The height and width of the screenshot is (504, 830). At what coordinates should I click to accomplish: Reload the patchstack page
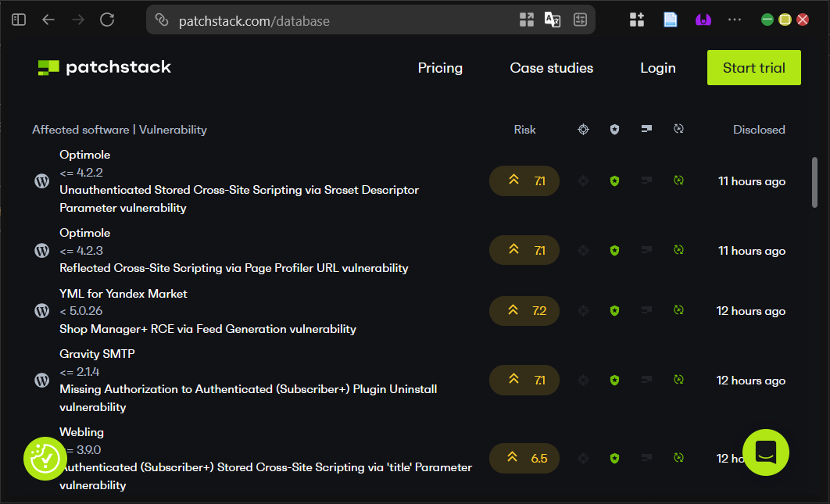(x=107, y=20)
